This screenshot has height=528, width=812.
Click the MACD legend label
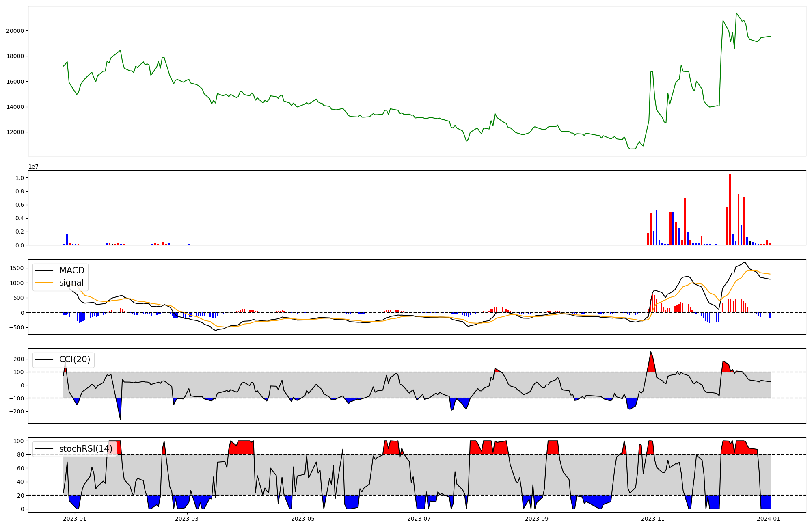71,270
